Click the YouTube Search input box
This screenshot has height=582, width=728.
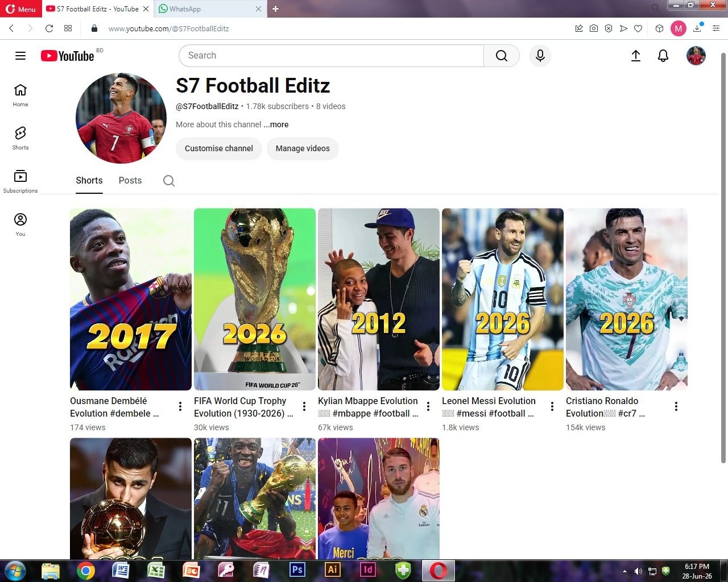pyautogui.click(x=331, y=56)
